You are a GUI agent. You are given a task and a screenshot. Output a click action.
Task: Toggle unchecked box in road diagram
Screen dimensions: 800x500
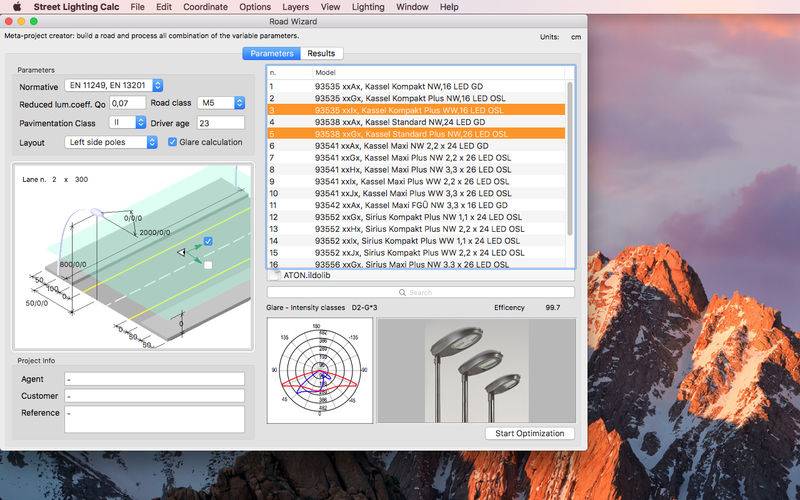point(208,265)
